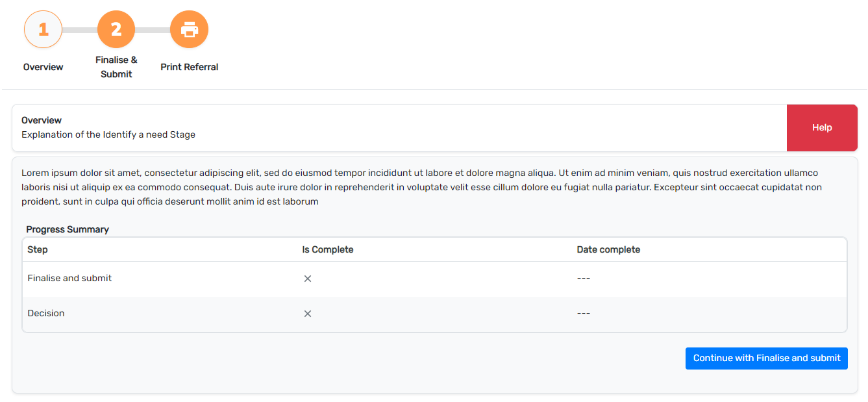
Task: Click the X icon in the Decision row
Action: 308,314
